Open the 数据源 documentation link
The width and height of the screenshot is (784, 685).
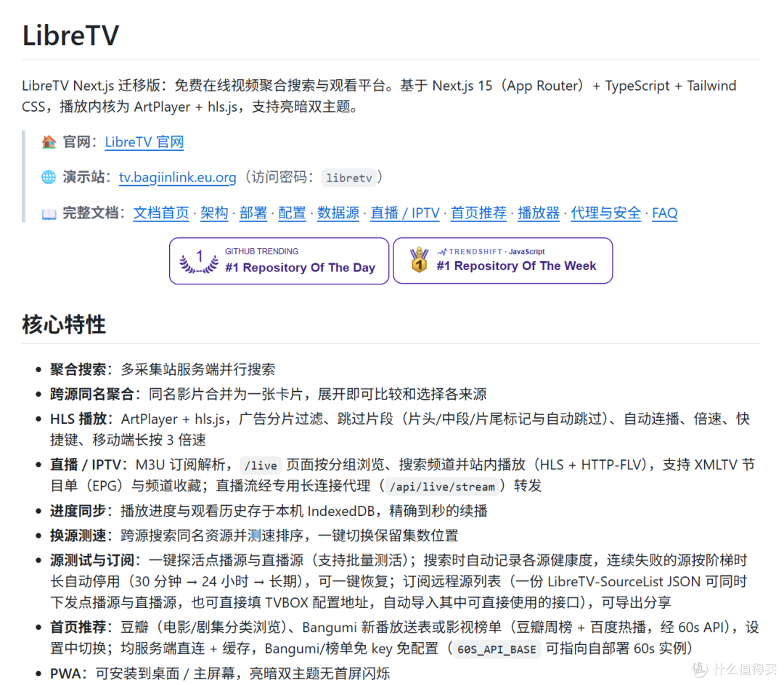(338, 213)
